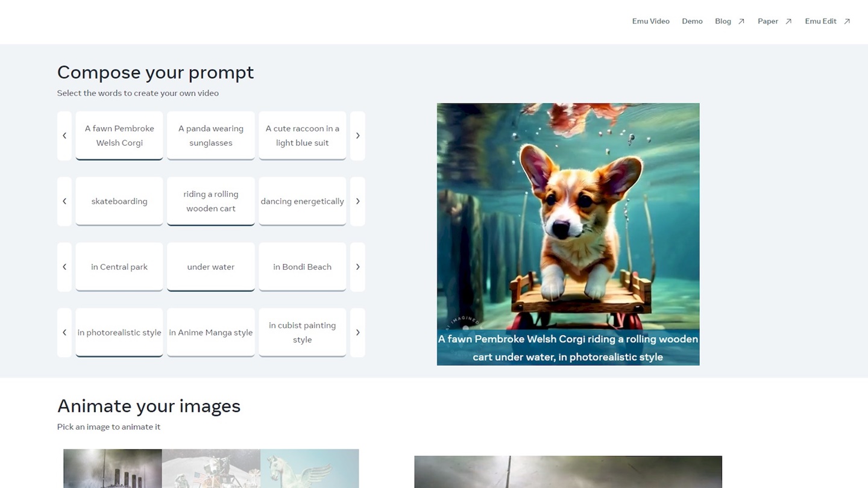Pick 'in Bondi Beach' location option

pos(302,267)
